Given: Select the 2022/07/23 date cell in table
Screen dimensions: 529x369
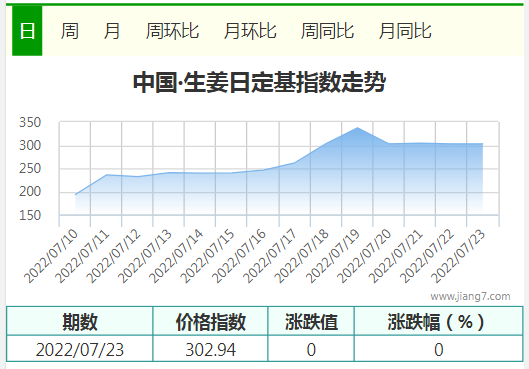Looking at the screenshot, I should (x=80, y=349).
